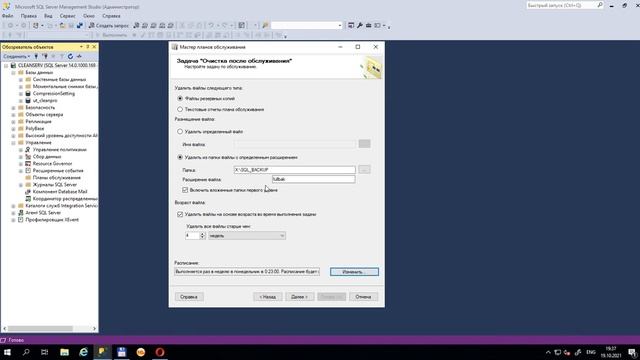The width and height of the screenshot is (640, 360).
Task: Expand the Безопасность tree node
Action: click(13, 108)
